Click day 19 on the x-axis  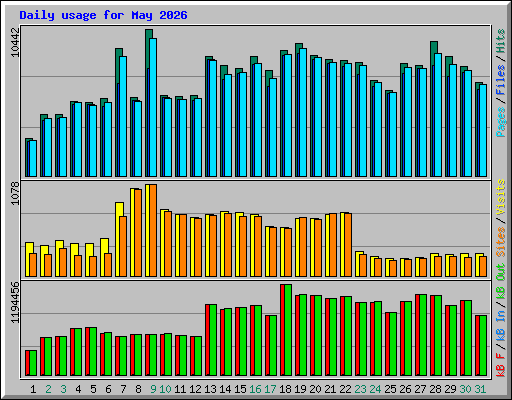(300, 389)
